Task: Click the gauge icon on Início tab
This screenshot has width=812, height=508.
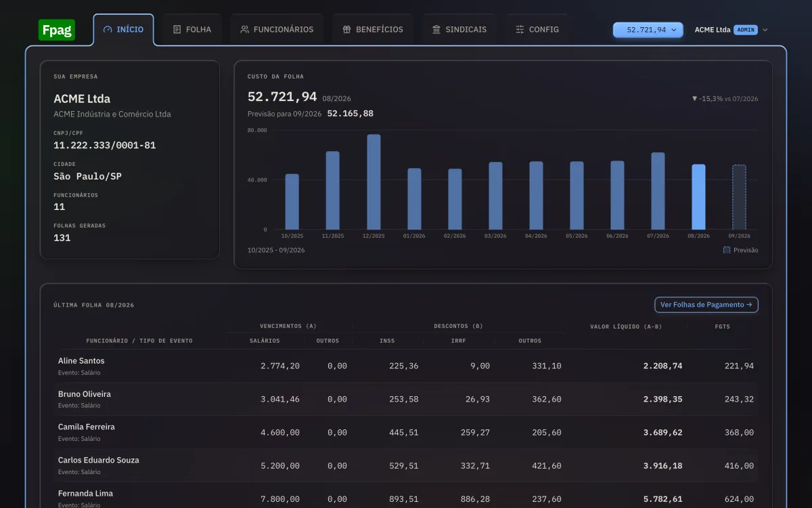Action: click(108, 30)
